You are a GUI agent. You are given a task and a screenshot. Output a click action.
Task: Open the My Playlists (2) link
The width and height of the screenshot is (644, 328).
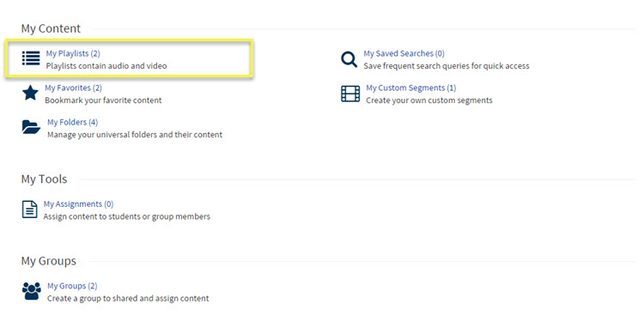73,53
